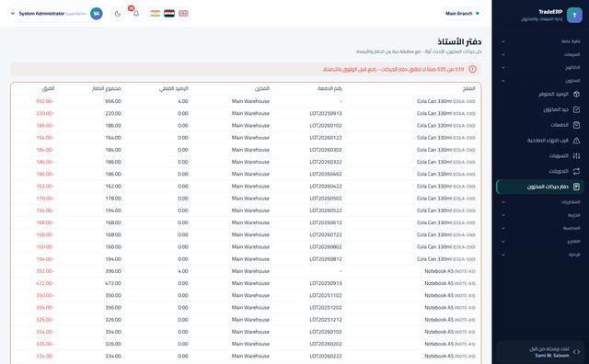
Task: Switch language with the UK flag
Action: point(183,14)
